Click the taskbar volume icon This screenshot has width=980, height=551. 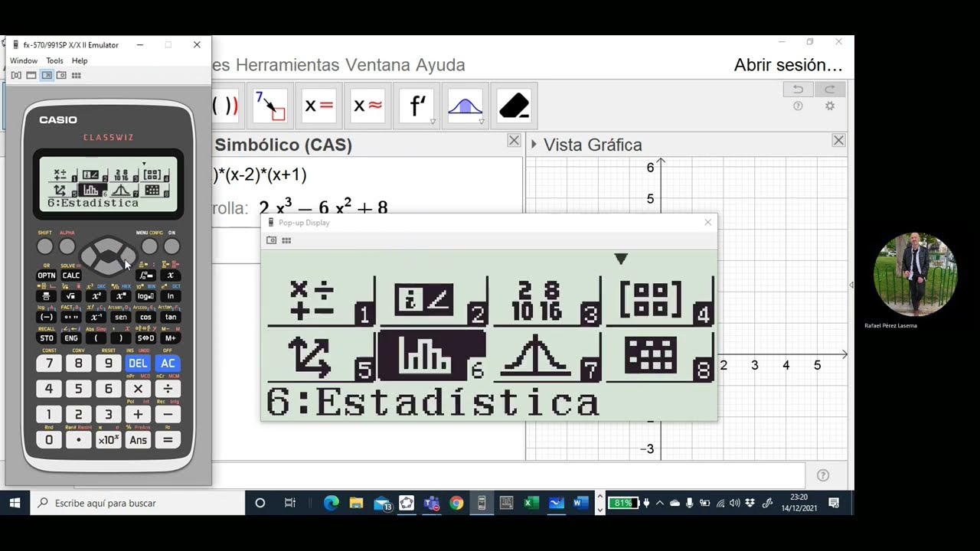tap(735, 503)
